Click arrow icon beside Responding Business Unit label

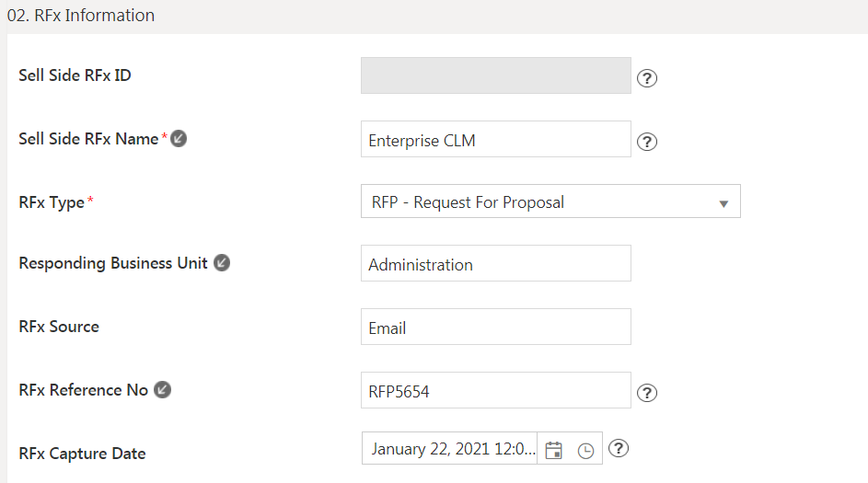[x=222, y=262]
